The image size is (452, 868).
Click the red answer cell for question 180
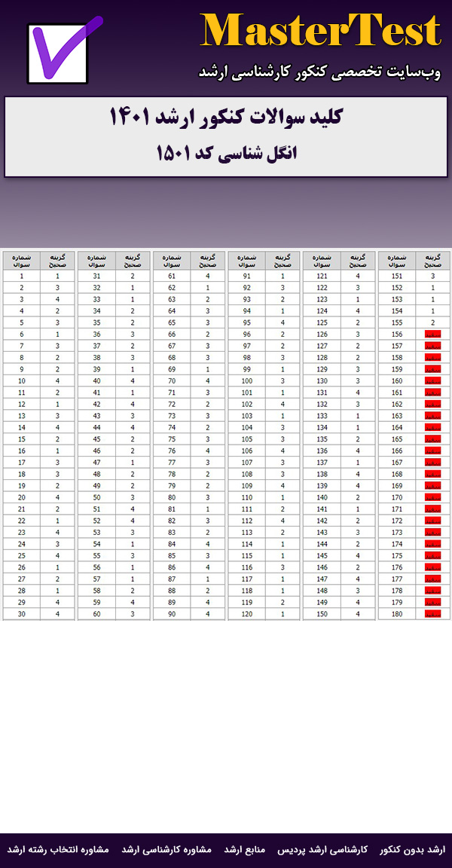432,614
